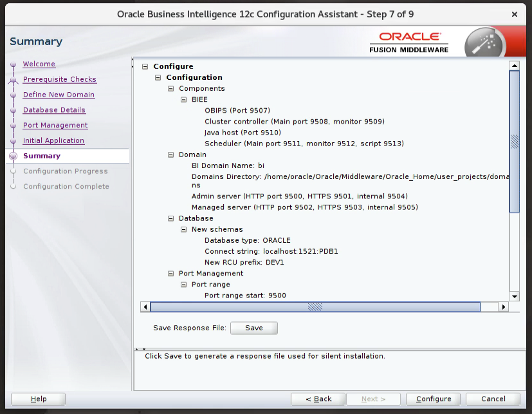This screenshot has height=414, width=532.
Task: Open the Define New Domain step
Action: [x=59, y=95]
